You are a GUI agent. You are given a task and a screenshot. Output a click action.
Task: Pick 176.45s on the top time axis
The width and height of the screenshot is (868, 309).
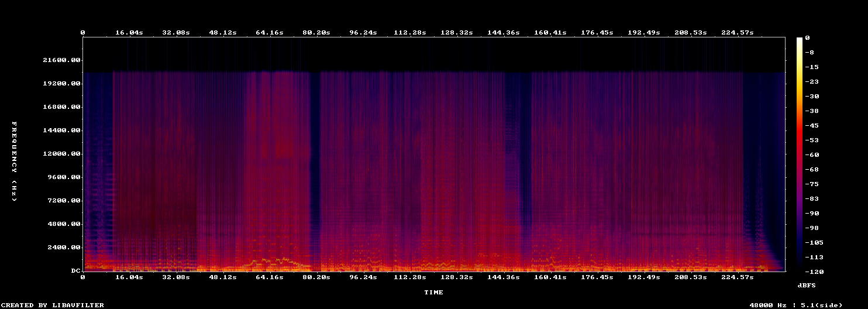tap(597, 32)
